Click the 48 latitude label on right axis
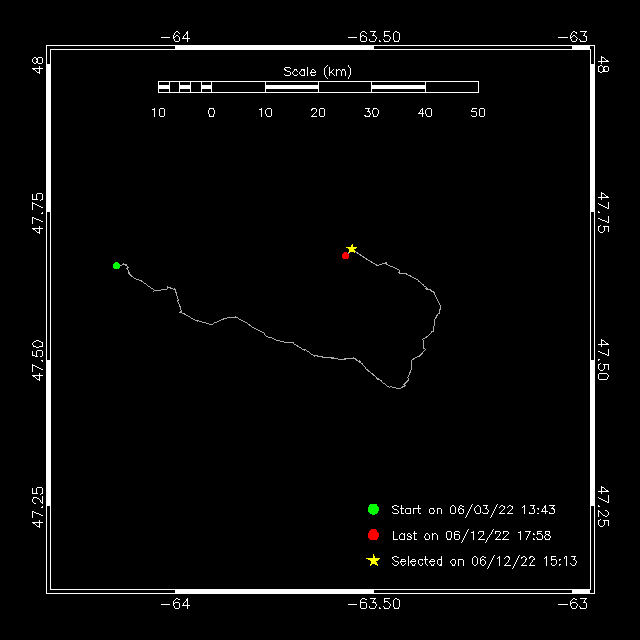Viewport: 640px width, 640px height. [602, 65]
